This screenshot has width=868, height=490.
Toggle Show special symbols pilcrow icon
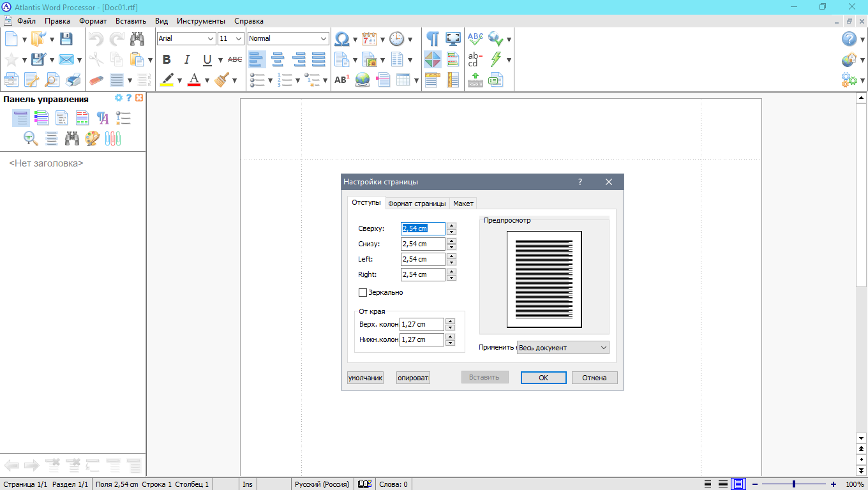[x=433, y=39]
